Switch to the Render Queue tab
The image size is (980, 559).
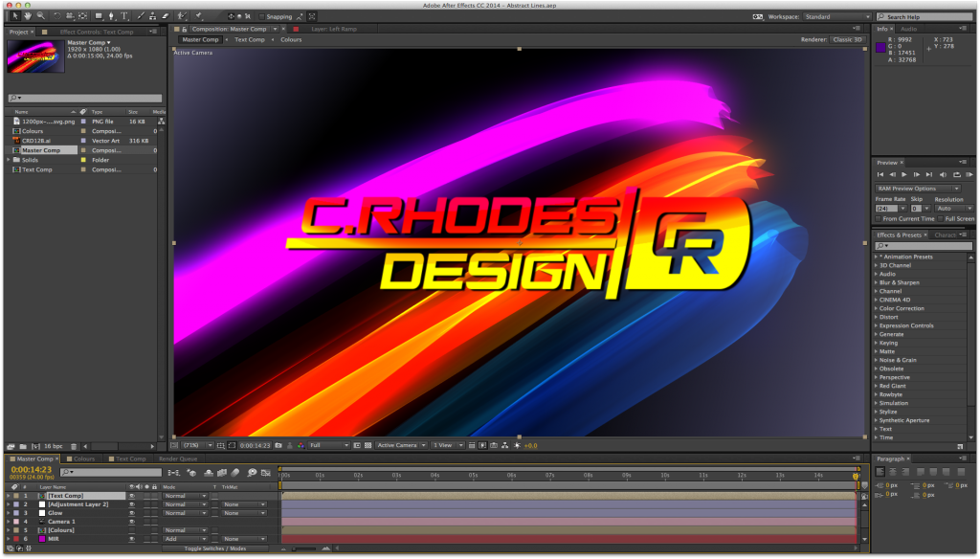pyautogui.click(x=177, y=459)
